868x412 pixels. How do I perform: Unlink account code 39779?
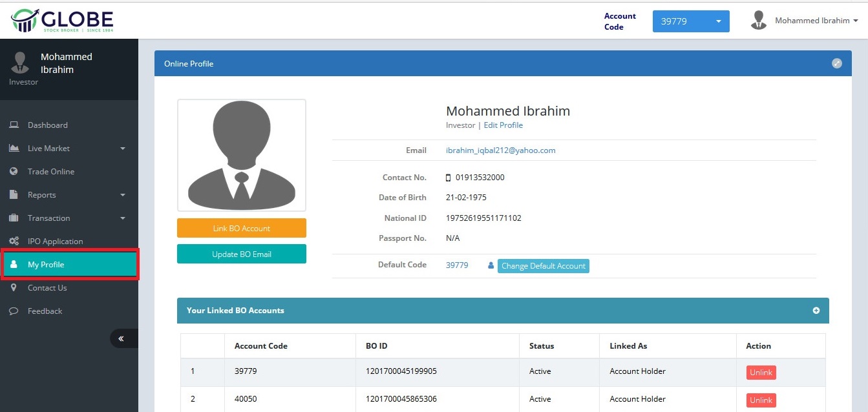(761, 373)
